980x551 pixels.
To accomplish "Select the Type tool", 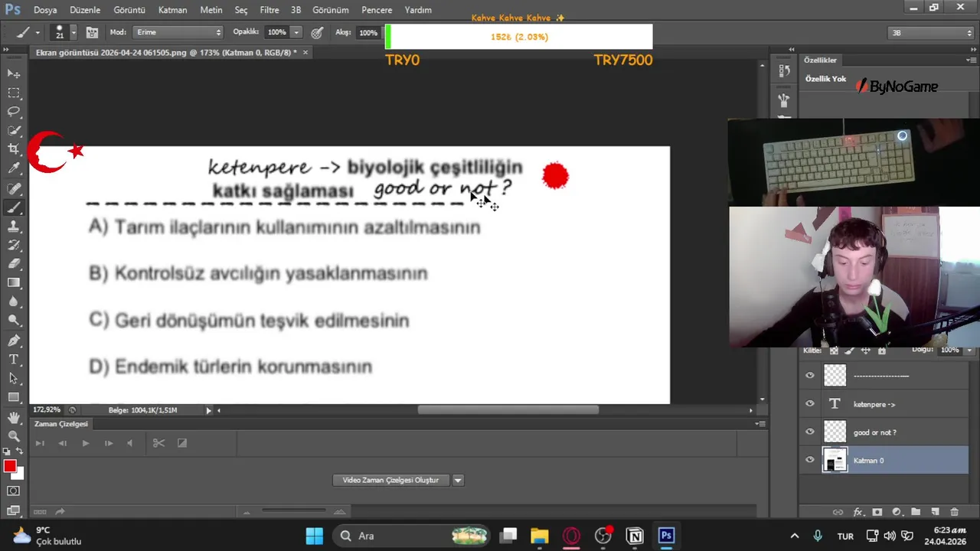I will coord(14,360).
